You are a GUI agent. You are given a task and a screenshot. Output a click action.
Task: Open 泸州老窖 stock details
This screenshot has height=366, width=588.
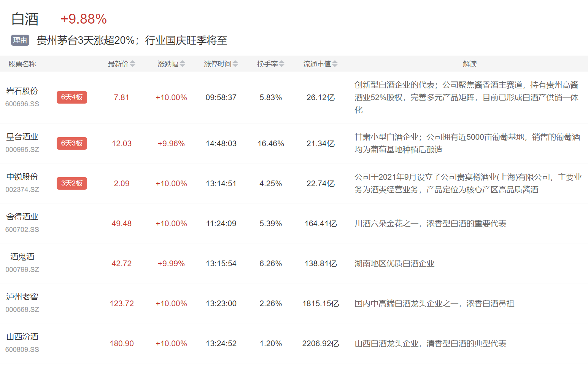[x=22, y=297]
